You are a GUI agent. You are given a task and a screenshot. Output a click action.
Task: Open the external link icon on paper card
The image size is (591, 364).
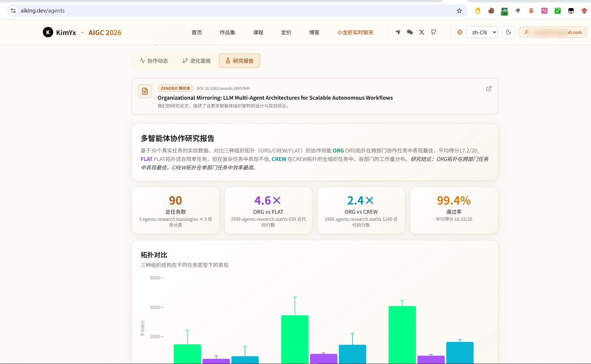[x=489, y=89]
